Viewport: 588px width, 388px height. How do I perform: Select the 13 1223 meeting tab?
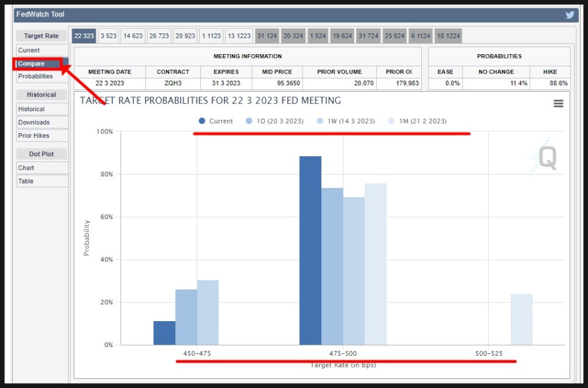[x=239, y=36]
